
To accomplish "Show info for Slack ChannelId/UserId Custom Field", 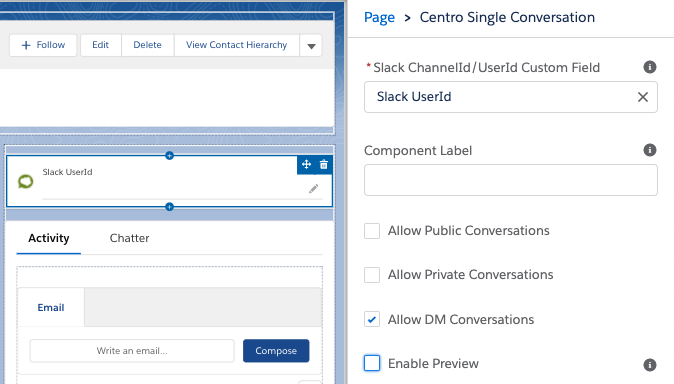I will (x=649, y=67).
